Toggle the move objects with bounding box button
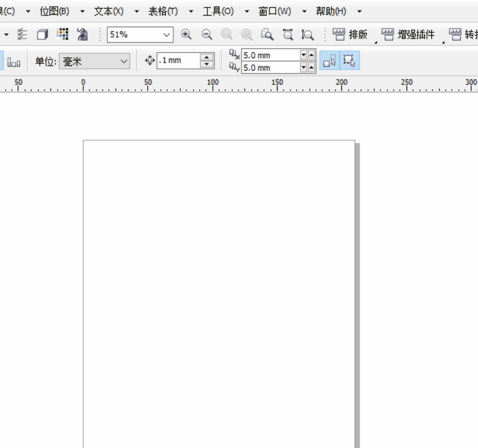478x448 pixels. [x=349, y=61]
